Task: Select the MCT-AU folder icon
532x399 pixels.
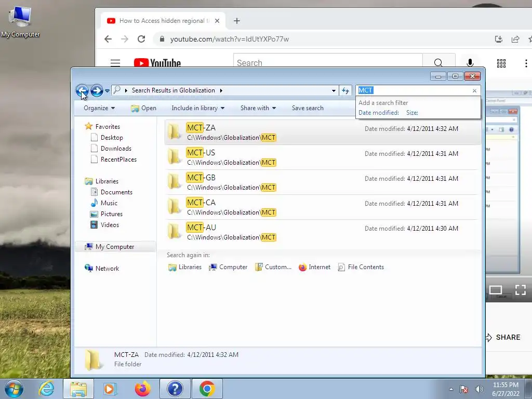Action: coord(175,232)
